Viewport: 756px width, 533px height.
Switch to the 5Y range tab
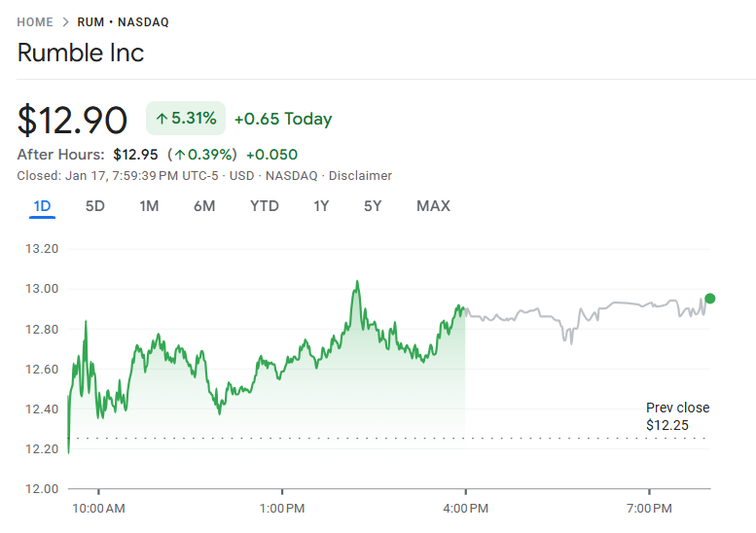click(x=373, y=206)
